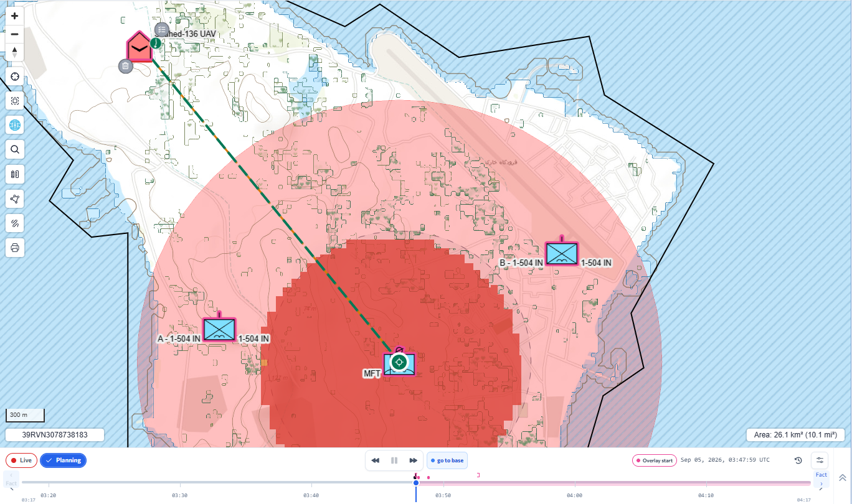Select the B - 1-504 IN unit symbol
The height and width of the screenshot is (504, 852).
point(562,253)
